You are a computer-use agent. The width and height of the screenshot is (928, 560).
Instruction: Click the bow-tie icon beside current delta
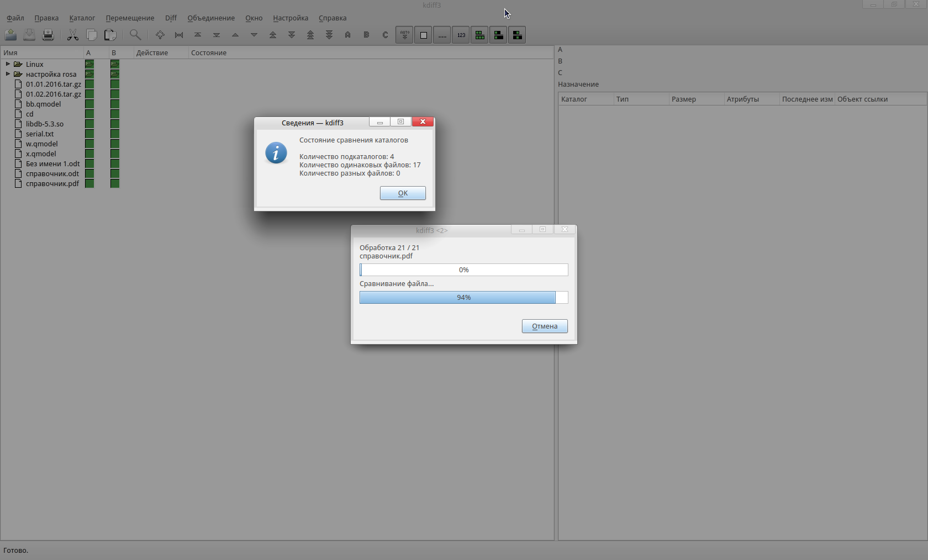click(x=179, y=35)
